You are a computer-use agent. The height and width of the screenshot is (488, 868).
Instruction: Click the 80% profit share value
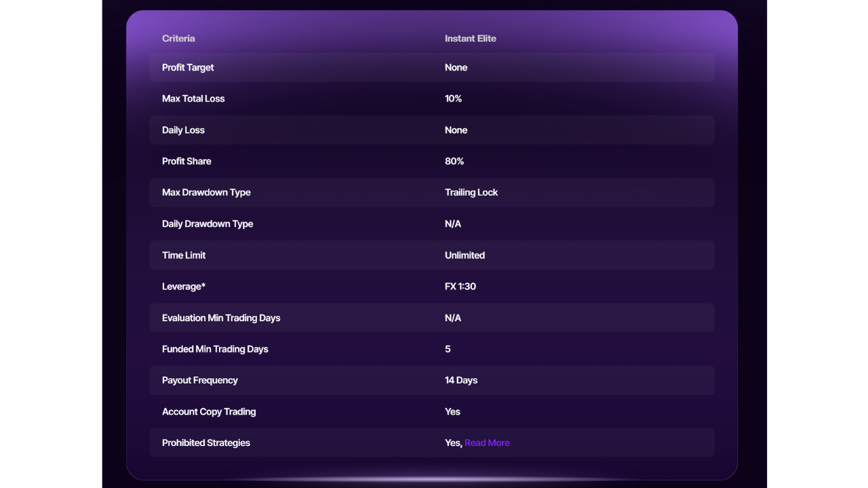point(454,161)
